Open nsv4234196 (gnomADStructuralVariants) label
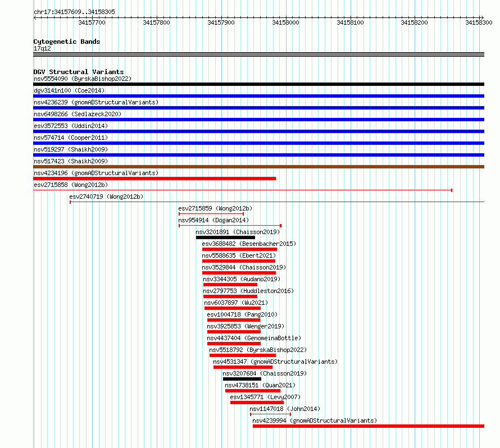The width and height of the screenshot is (500, 448). 96,173
